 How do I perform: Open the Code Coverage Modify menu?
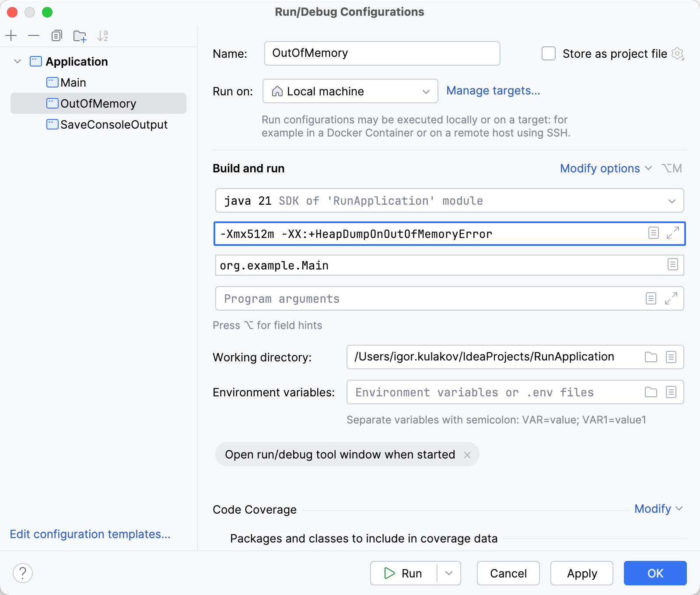(658, 509)
